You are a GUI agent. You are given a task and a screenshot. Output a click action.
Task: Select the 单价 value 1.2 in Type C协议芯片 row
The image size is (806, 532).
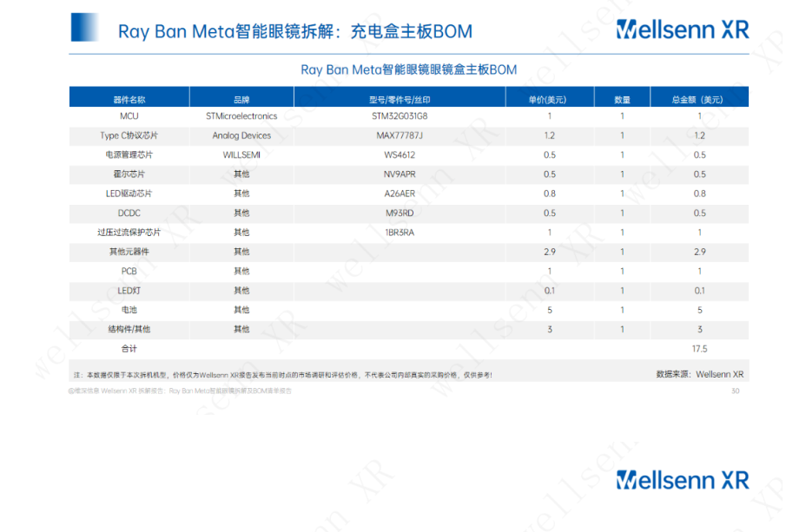550,135
